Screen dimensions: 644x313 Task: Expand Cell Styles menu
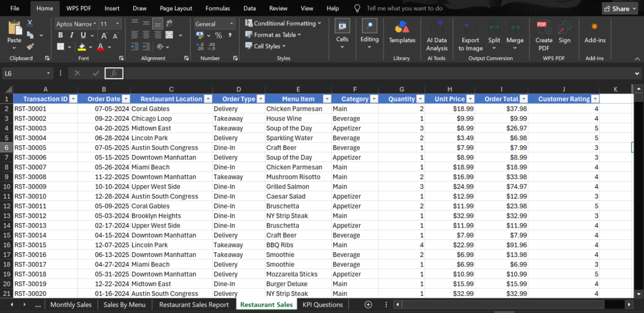pyautogui.click(x=284, y=47)
